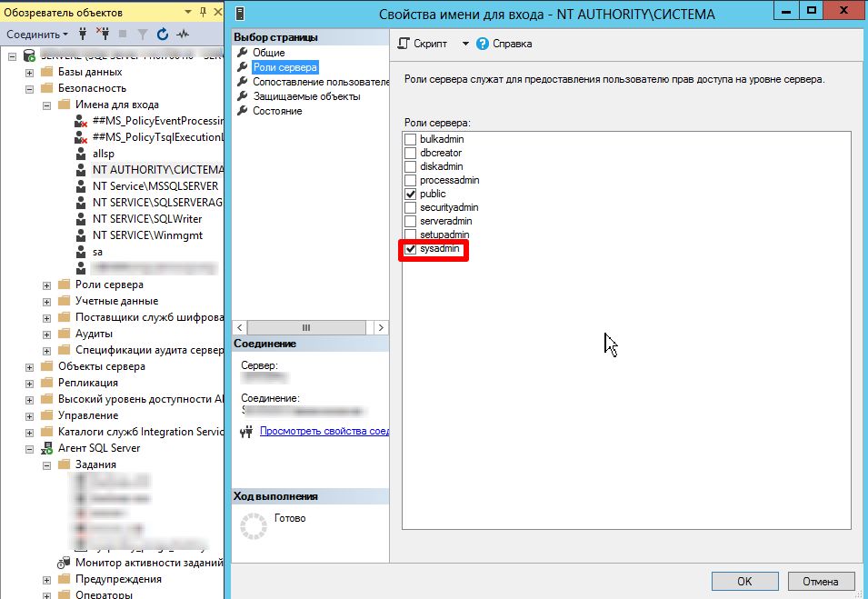Click the disconnect plug icon with red X

[x=102, y=34]
